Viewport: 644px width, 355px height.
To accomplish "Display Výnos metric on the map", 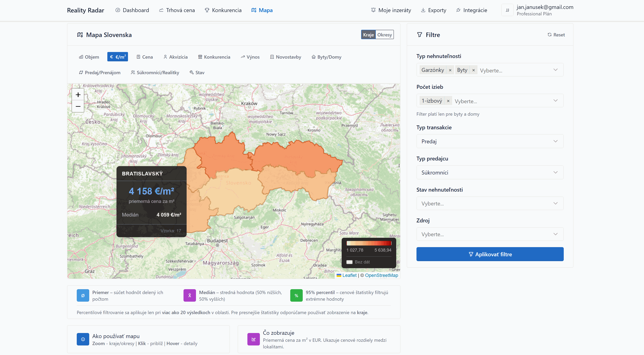I will tap(250, 57).
